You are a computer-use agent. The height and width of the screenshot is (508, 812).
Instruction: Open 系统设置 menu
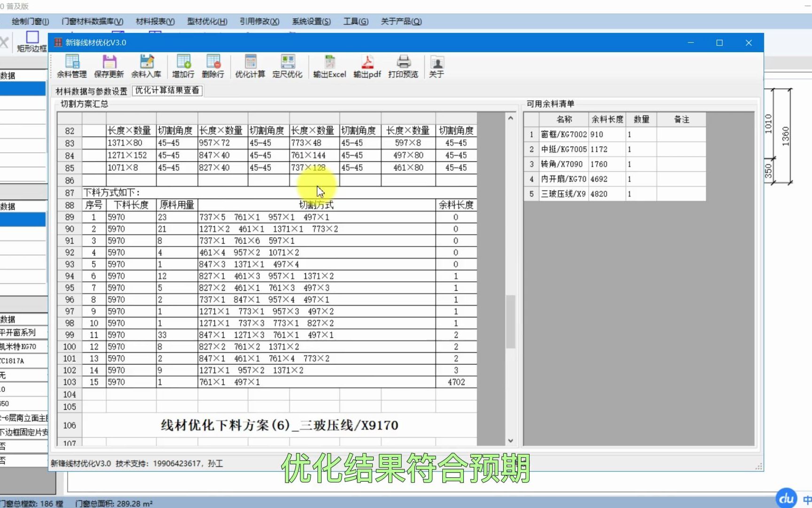[311, 21]
